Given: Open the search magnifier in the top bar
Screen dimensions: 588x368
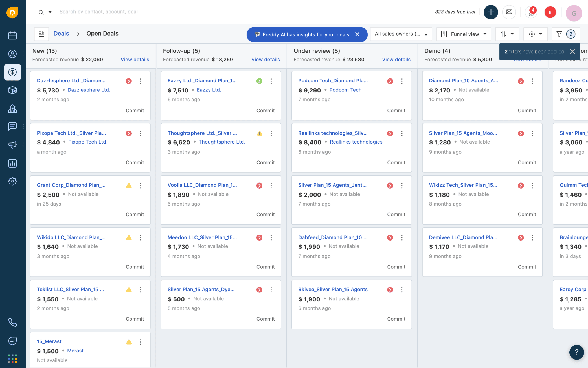Looking at the screenshot, I should coord(41,12).
